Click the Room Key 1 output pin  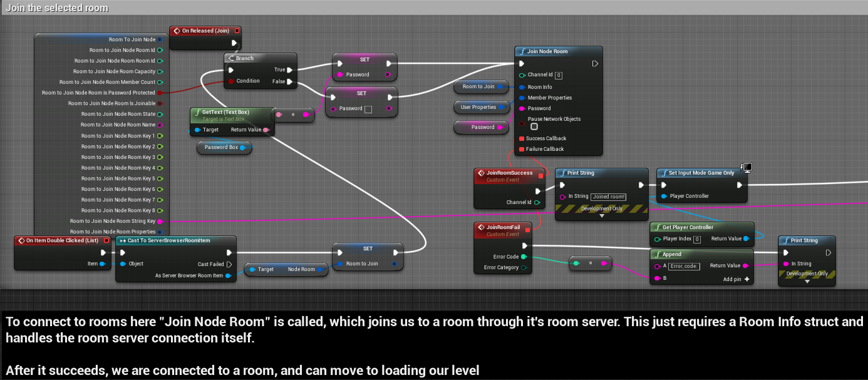click(x=160, y=135)
